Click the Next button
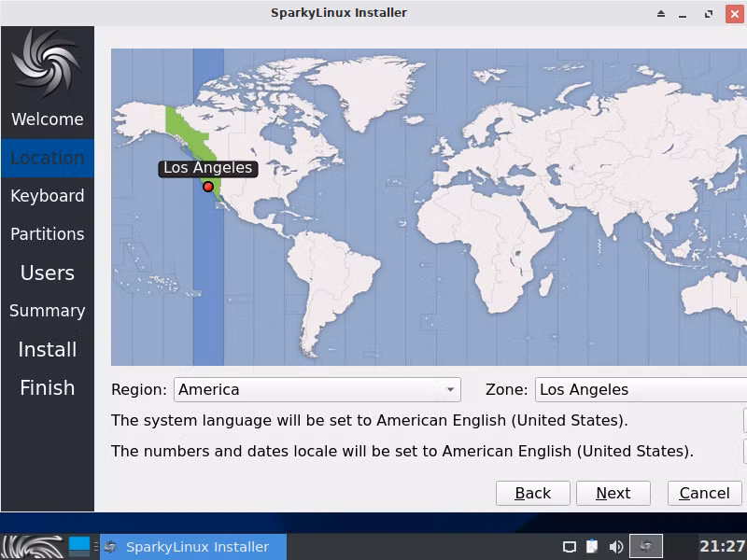 click(613, 493)
